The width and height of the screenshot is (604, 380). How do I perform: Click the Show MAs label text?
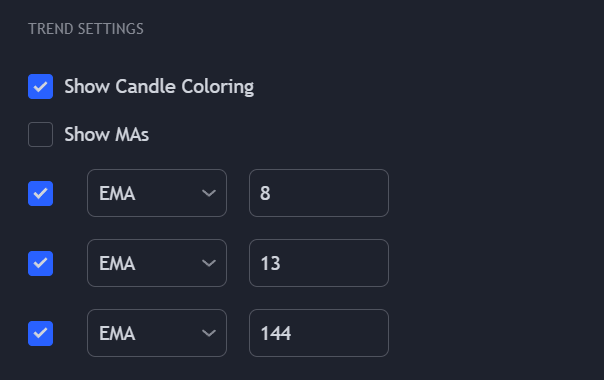point(107,135)
